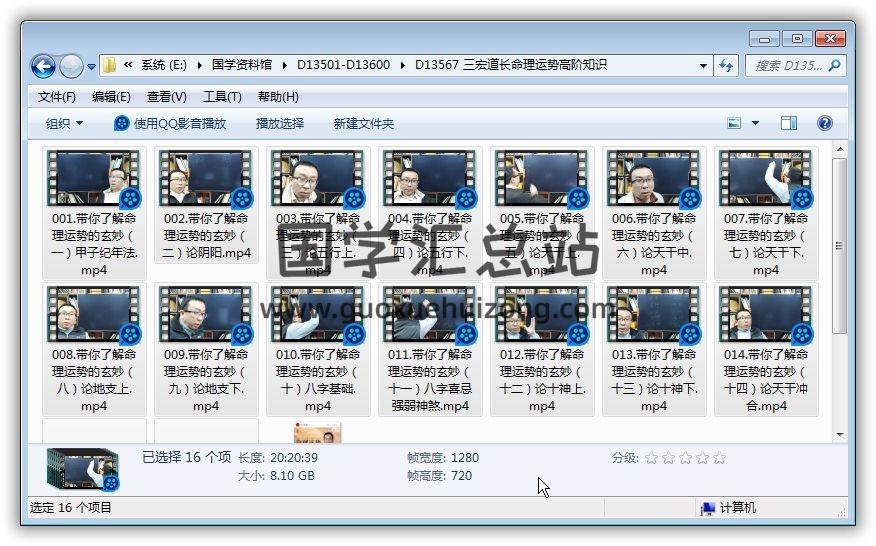Click the 播放选择 button

tap(279, 123)
